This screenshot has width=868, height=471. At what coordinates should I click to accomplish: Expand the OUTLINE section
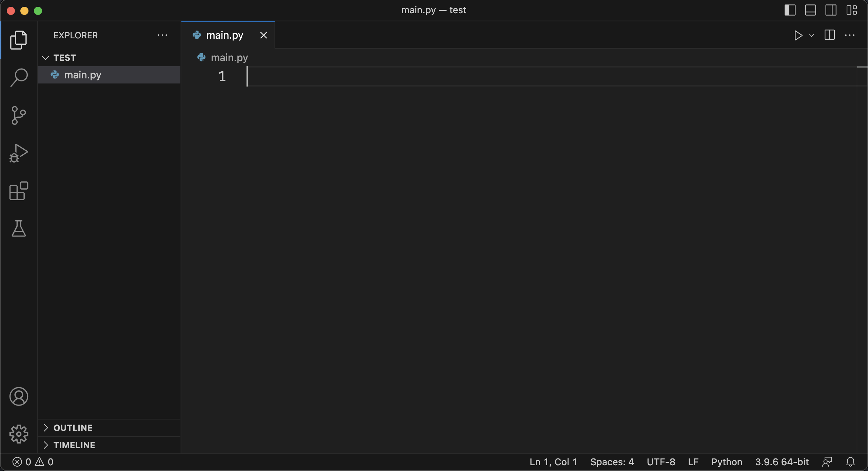click(73, 428)
